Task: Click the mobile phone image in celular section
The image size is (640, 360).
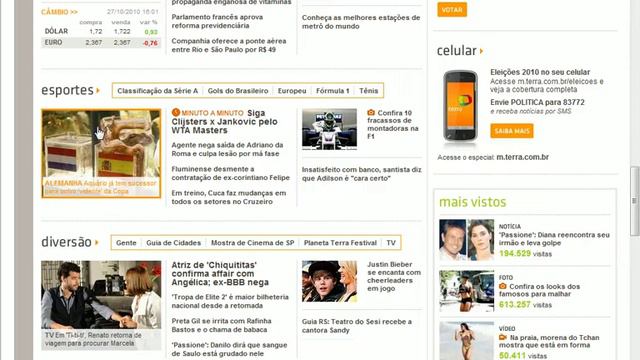Action: (460, 106)
